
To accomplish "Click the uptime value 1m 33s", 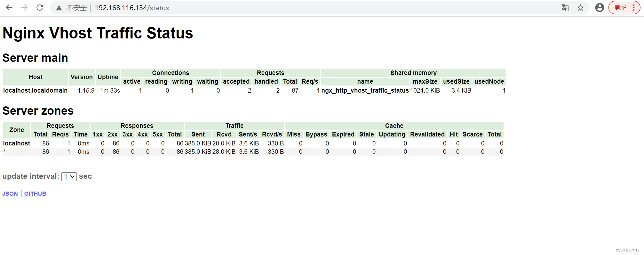I will [110, 91].
